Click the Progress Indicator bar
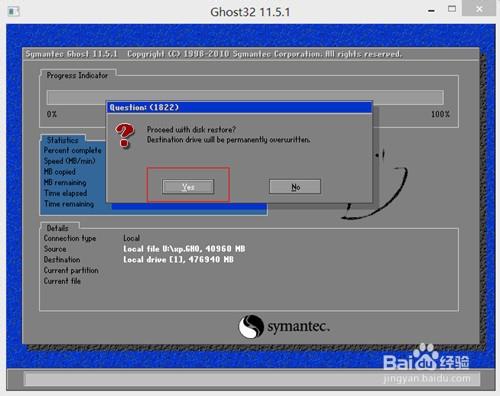The width and height of the screenshot is (500, 396). 245,97
